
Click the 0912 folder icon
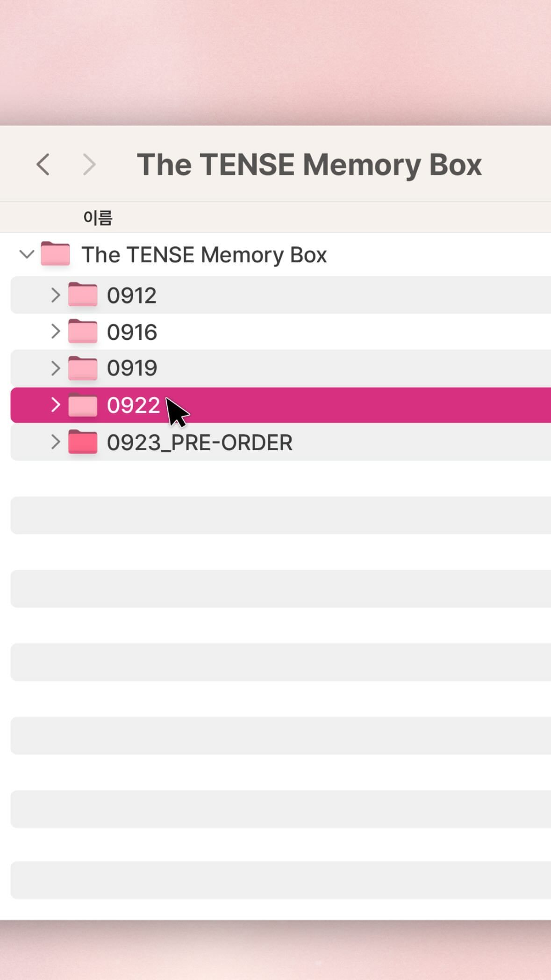83,295
